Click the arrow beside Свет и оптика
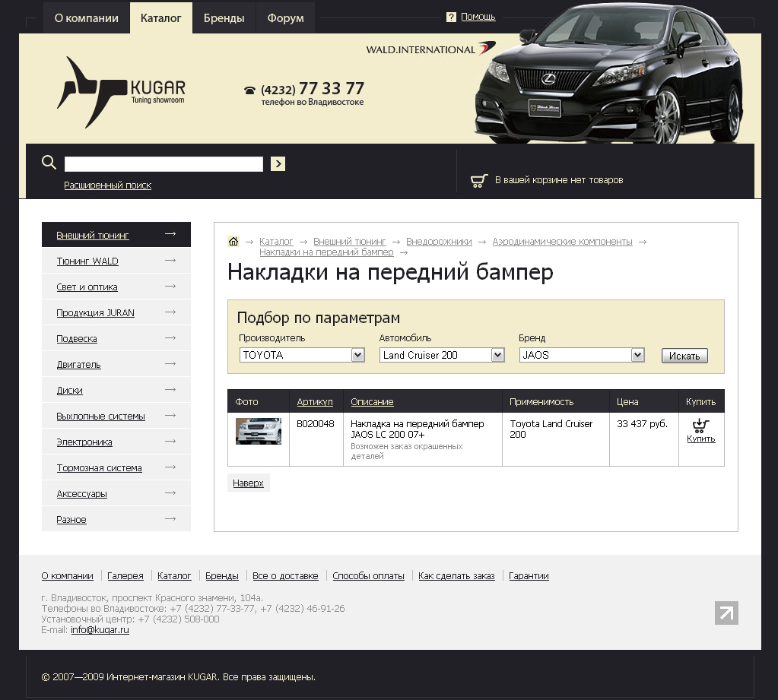This screenshot has width=778, height=700. [170, 286]
